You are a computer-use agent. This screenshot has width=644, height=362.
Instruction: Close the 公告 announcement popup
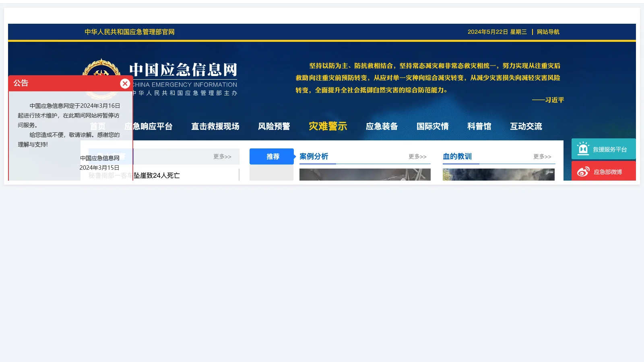125,83
